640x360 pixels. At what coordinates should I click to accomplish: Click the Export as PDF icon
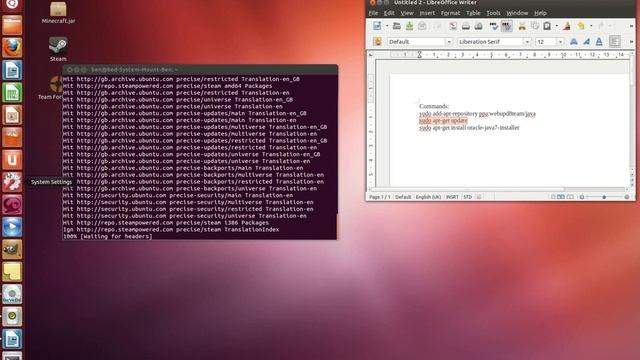coord(453,26)
